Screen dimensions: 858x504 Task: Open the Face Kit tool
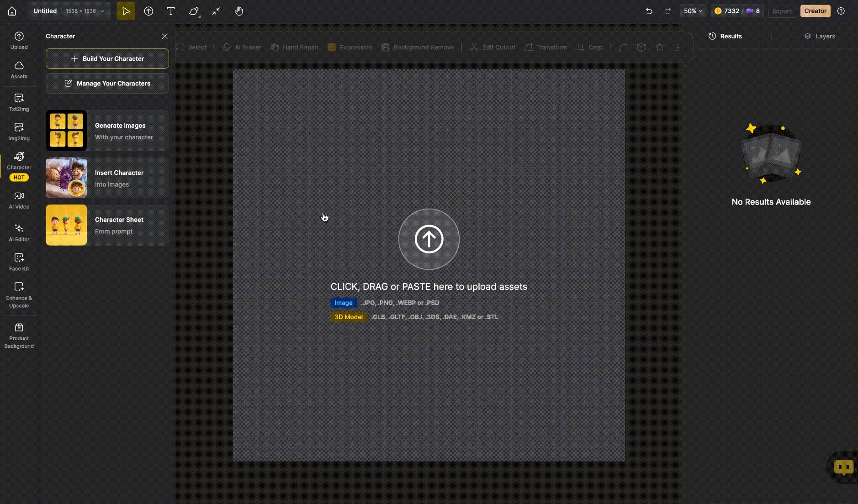[x=19, y=262]
